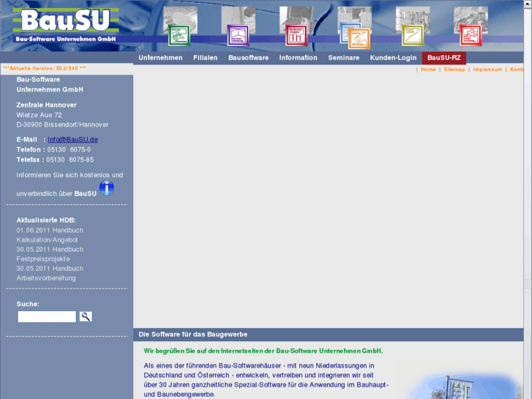Image resolution: width=532 pixels, height=399 pixels.
Task: Click the olive-yellow staircase module icon
Action: pyautogui.click(x=413, y=35)
